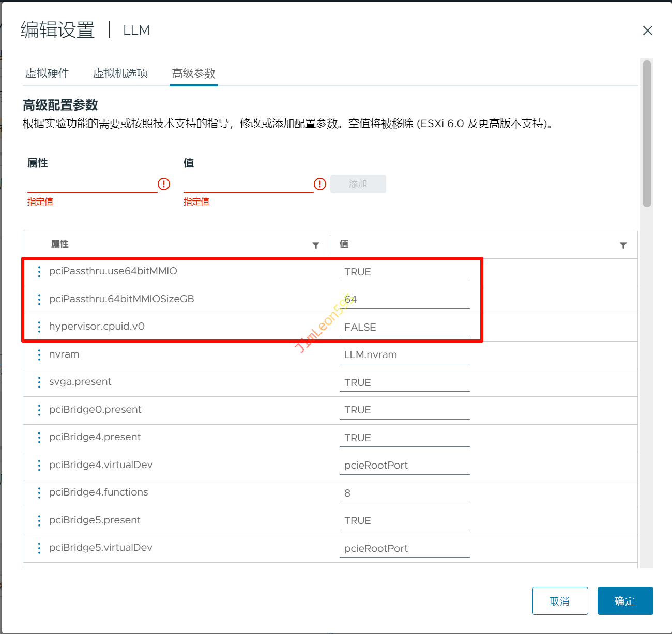Expand the row options for pciBridge4.functions
The width and height of the screenshot is (672, 634).
coord(39,493)
